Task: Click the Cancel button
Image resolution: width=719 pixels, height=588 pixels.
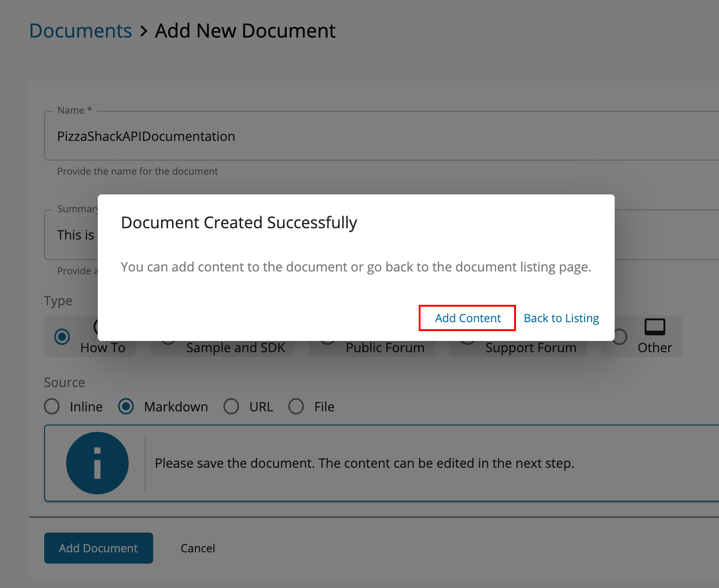Action: coord(197,548)
